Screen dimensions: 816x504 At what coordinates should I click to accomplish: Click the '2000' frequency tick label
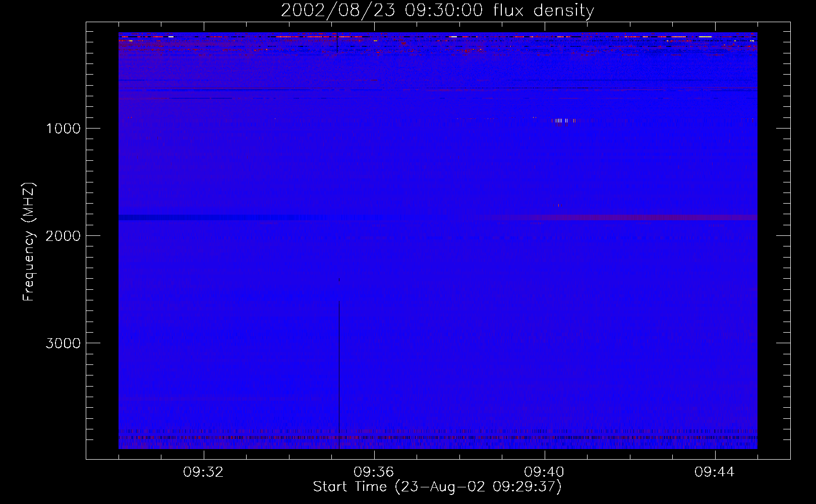click(x=63, y=236)
